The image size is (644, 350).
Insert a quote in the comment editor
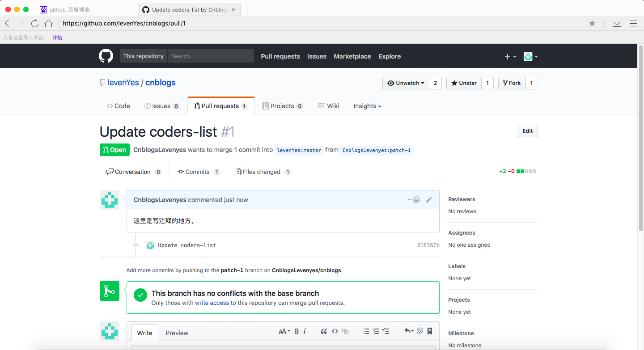click(324, 331)
